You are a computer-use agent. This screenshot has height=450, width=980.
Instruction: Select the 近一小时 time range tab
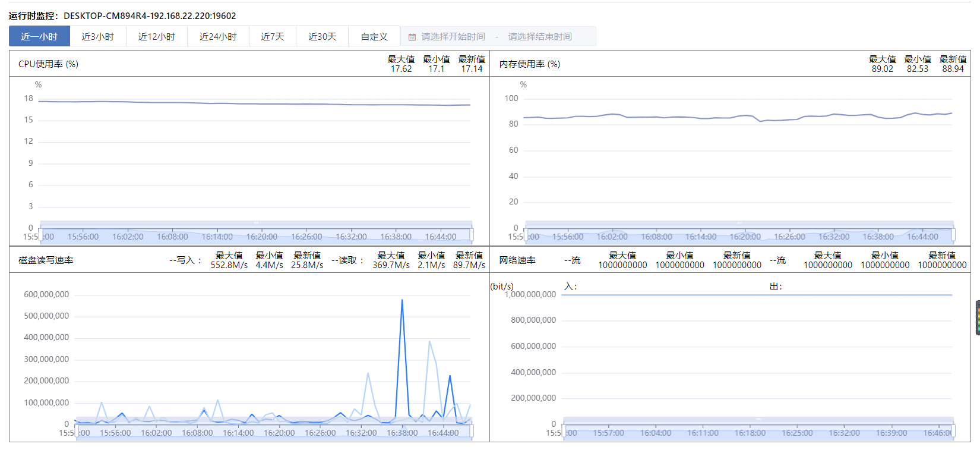(x=39, y=36)
